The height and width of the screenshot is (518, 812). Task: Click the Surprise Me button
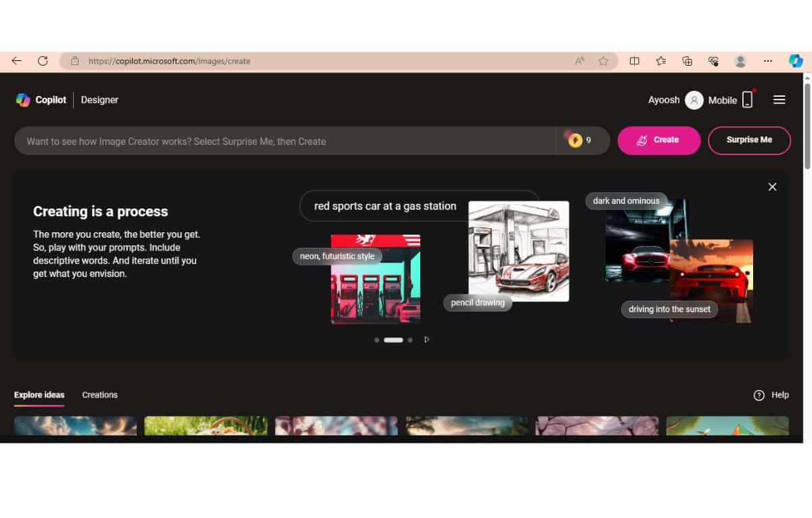[x=749, y=140]
